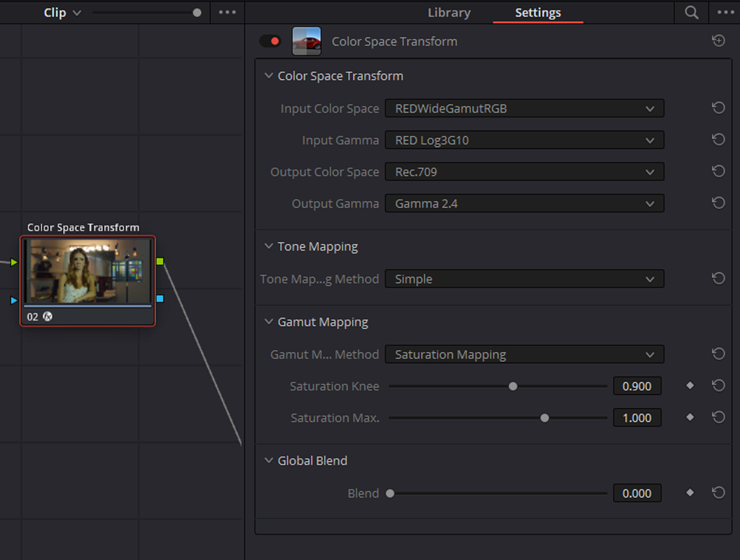Reset the Input Gamma setting

coord(718,139)
